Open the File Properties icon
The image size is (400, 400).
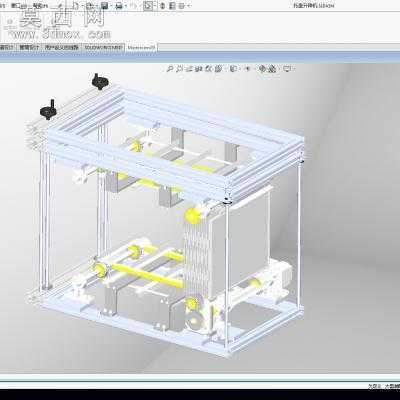[x=172, y=6]
